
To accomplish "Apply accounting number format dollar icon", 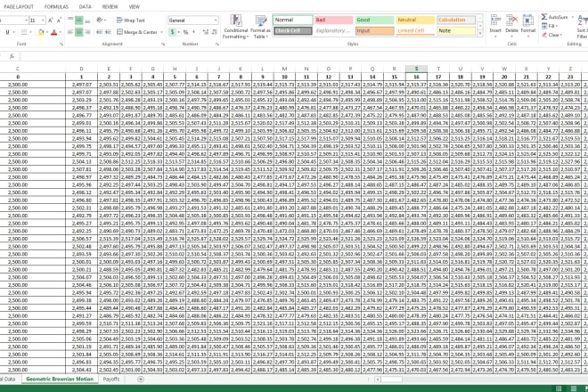I will coord(173,31).
